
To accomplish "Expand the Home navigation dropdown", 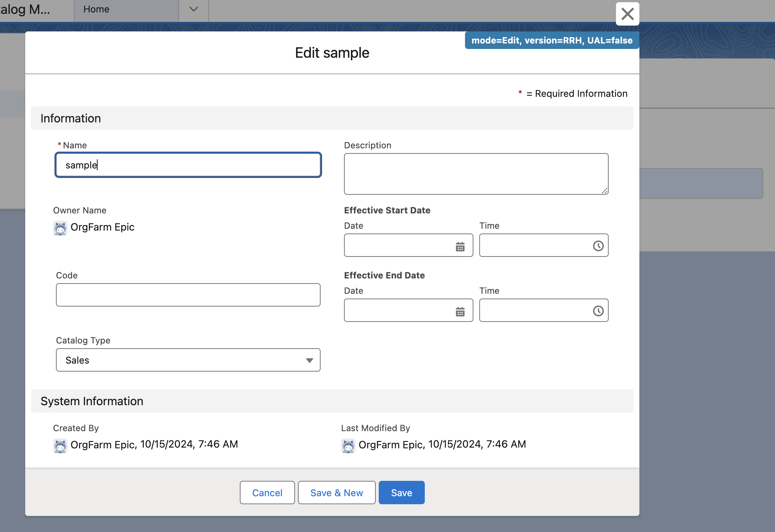I will pyautogui.click(x=194, y=9).
